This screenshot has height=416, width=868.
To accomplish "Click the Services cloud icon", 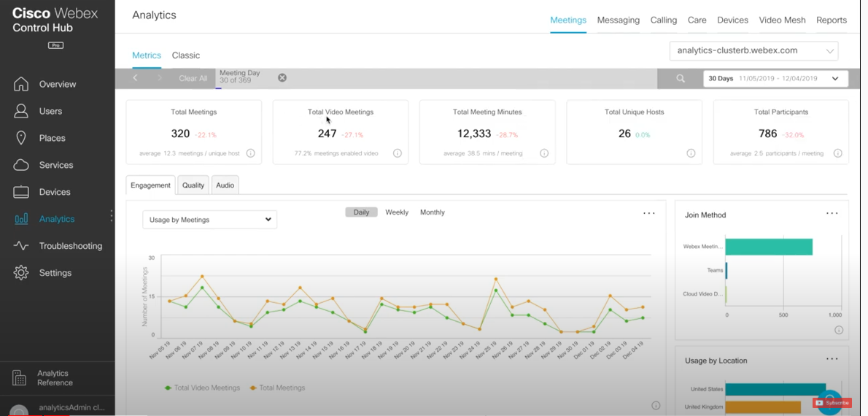I will [x=21, y=165].
